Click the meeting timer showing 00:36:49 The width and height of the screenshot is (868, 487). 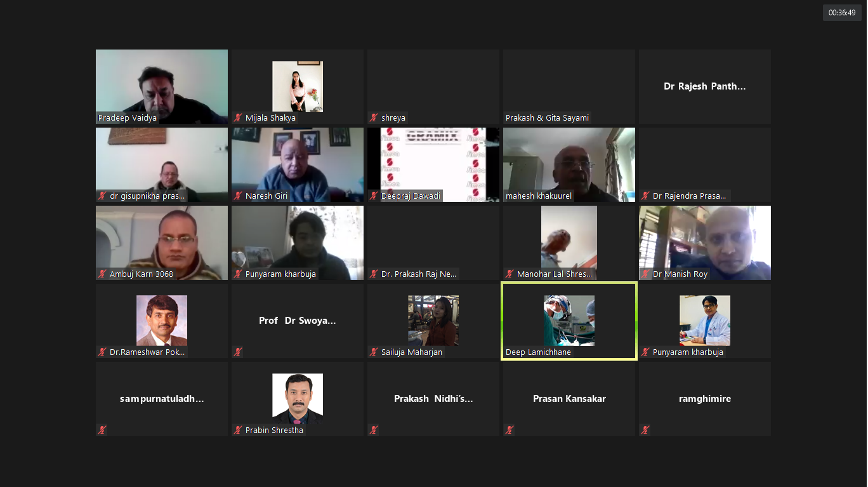point(842,13)
